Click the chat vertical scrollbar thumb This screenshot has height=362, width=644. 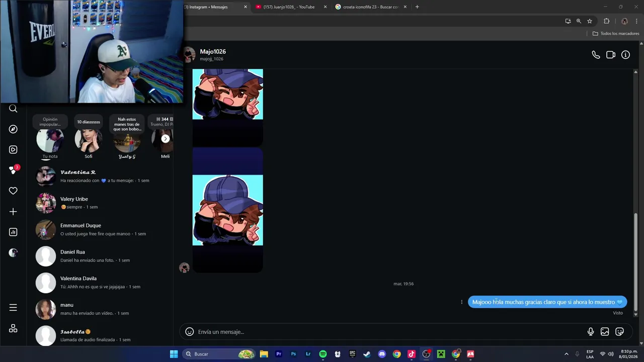(x=635, y=261)
